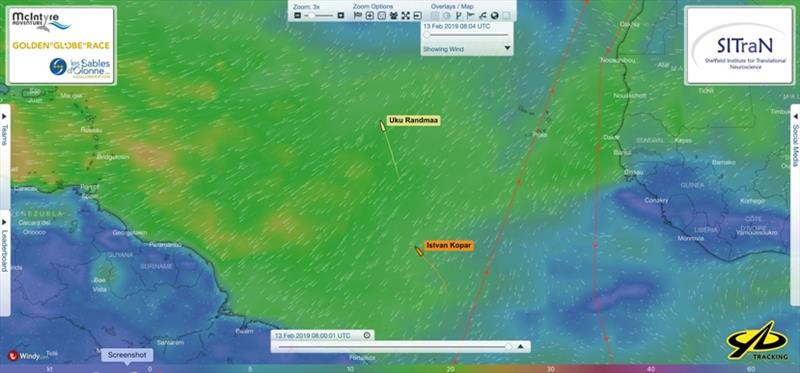The height and width of the screenshot is (373, 800).
Task: Click the fleet group icon in Zoom Options
Action: (394, 15)
